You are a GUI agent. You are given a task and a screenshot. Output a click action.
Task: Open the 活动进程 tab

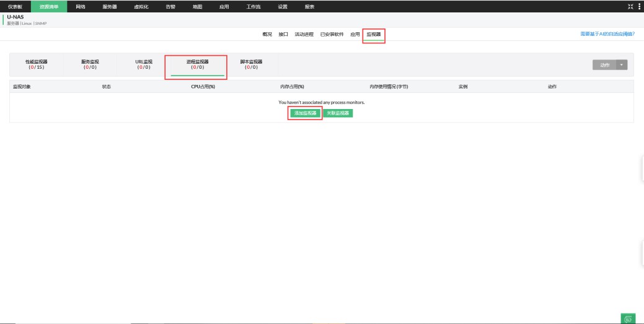pyautogui.click(x=304, y=34)
